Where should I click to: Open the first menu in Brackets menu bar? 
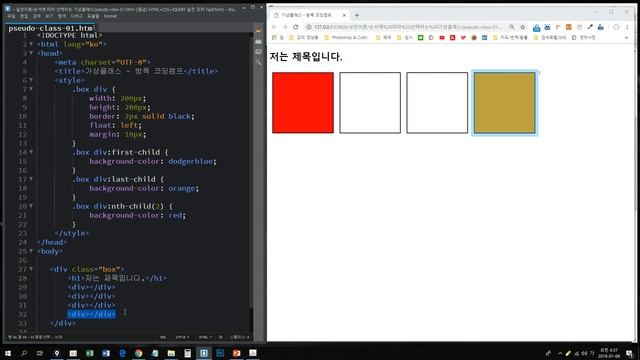[x=11, y=16]
